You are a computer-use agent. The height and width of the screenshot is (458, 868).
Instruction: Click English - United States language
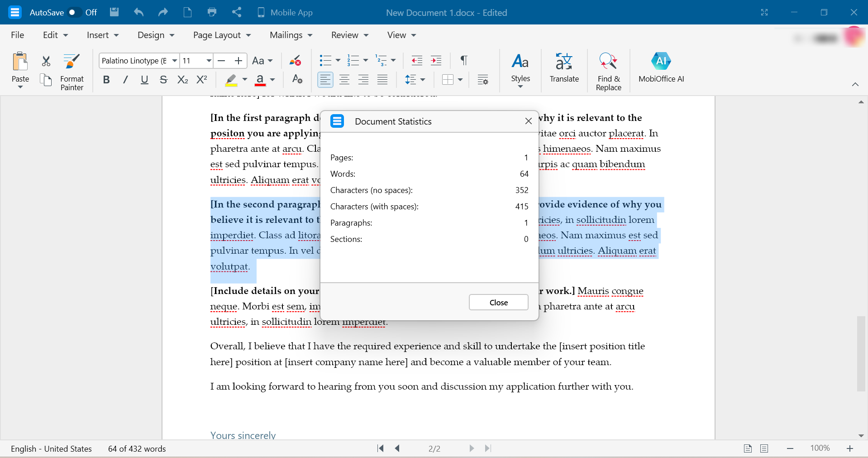pyautogui.click(x=51, y=448)
